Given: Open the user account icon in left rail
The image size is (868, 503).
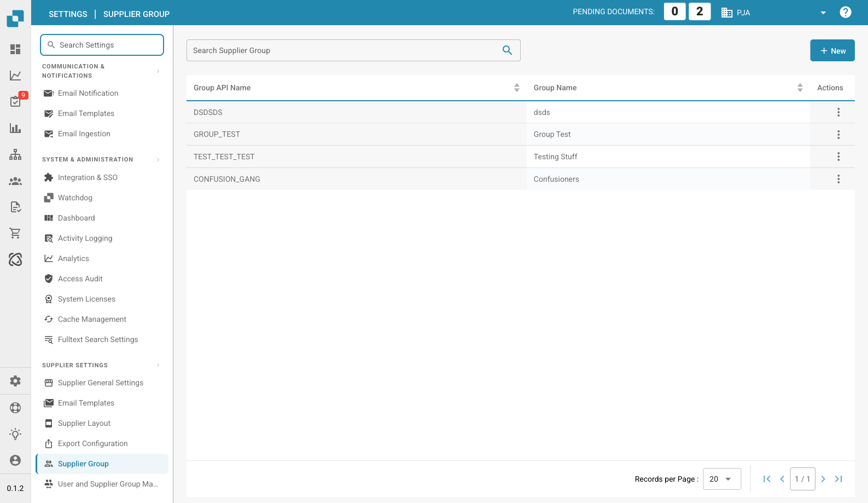Looking at the screenshot, I should click(x=15, y=460).
